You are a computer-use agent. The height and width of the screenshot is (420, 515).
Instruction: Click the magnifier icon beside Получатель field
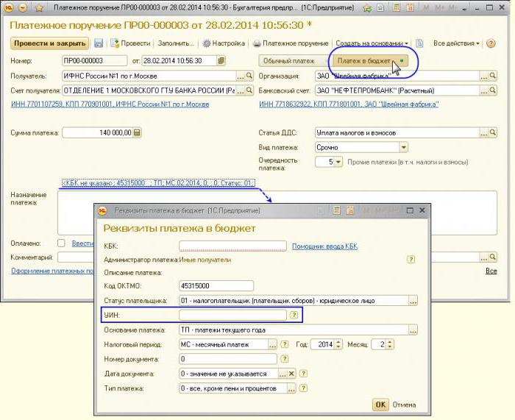click(x=249, y=76)
